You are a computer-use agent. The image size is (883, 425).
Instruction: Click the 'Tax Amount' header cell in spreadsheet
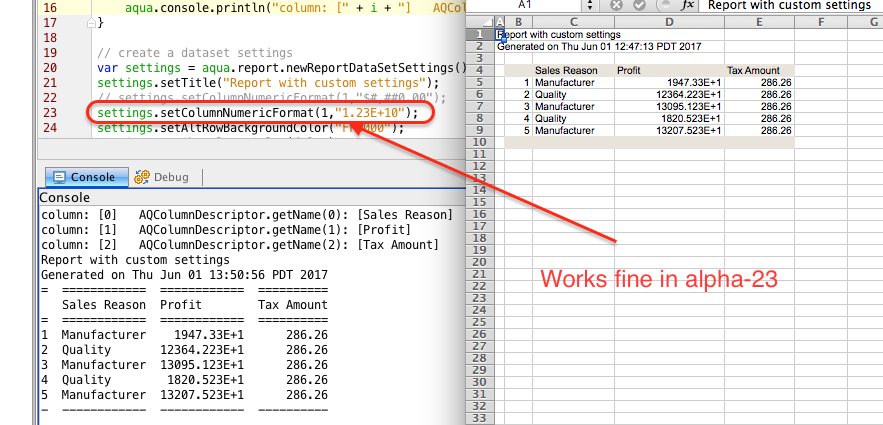coord(759,70)
